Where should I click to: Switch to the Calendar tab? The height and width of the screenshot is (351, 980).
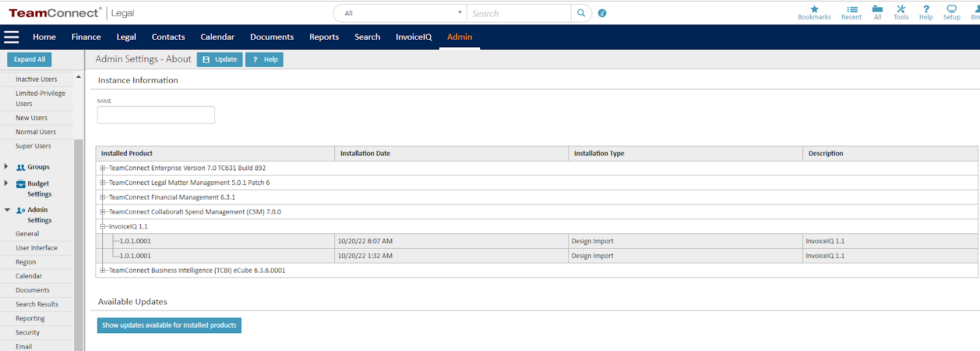coord(217,37)
